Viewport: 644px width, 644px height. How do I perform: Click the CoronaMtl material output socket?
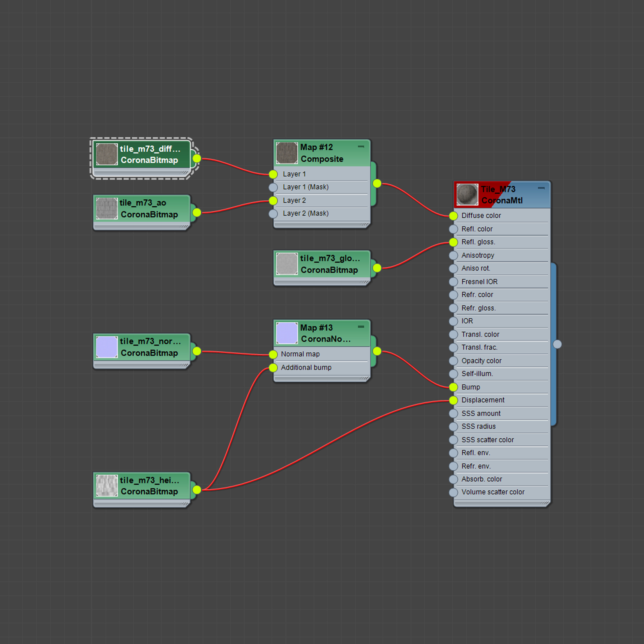557,344
